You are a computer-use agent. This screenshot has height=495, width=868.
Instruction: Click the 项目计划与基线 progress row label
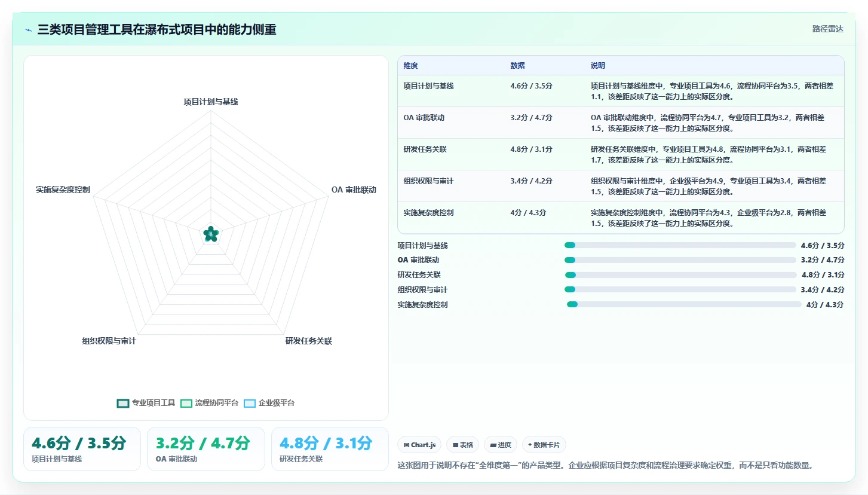click(422, 245)
